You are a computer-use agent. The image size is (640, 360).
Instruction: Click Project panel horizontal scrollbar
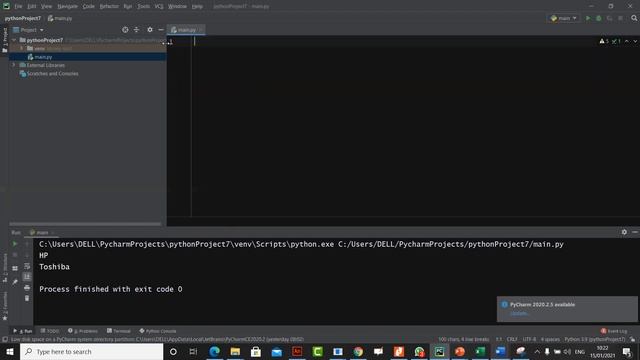click(x=85, y=224)
